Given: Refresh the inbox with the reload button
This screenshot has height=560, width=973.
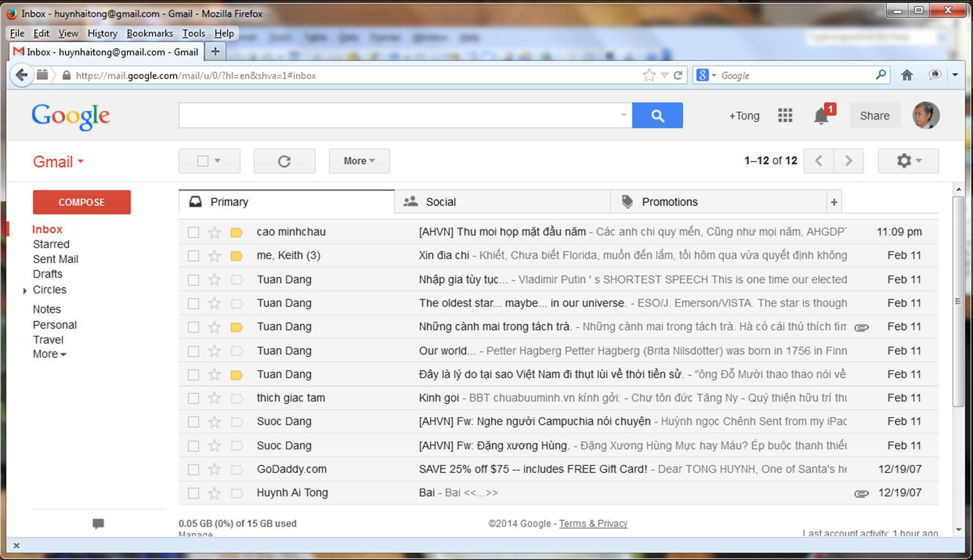Looking at the screenshot, I should pyautogui.click(x=284, y=161).
